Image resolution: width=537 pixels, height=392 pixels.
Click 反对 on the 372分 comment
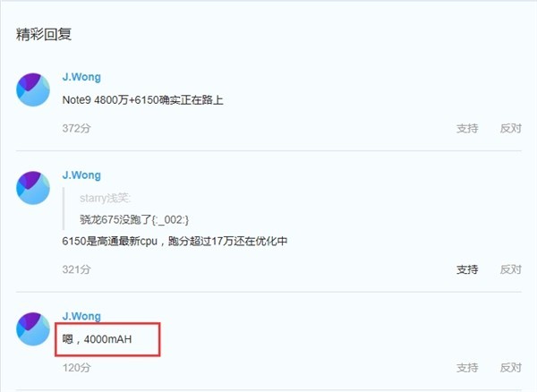pyautogui.click(x=511, y=128)
